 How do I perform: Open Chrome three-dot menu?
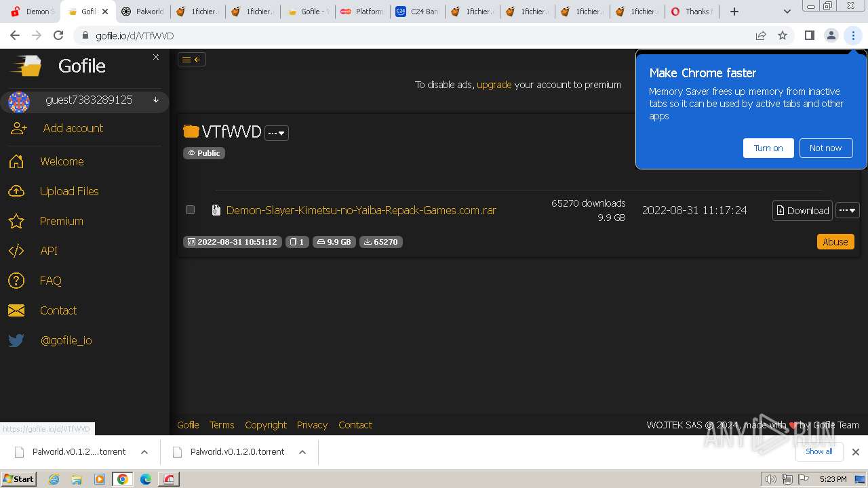coord(853,35)
